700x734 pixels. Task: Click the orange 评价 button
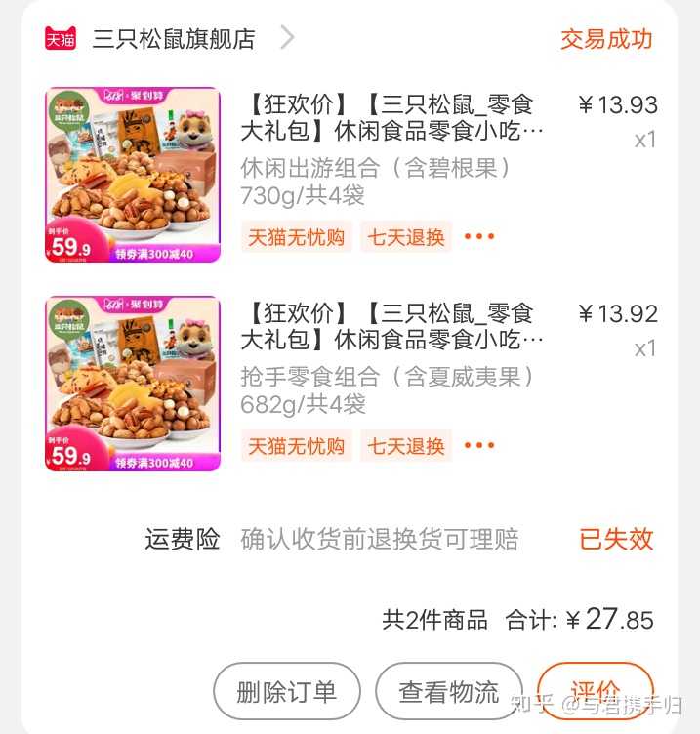click(x=596, y=691)
